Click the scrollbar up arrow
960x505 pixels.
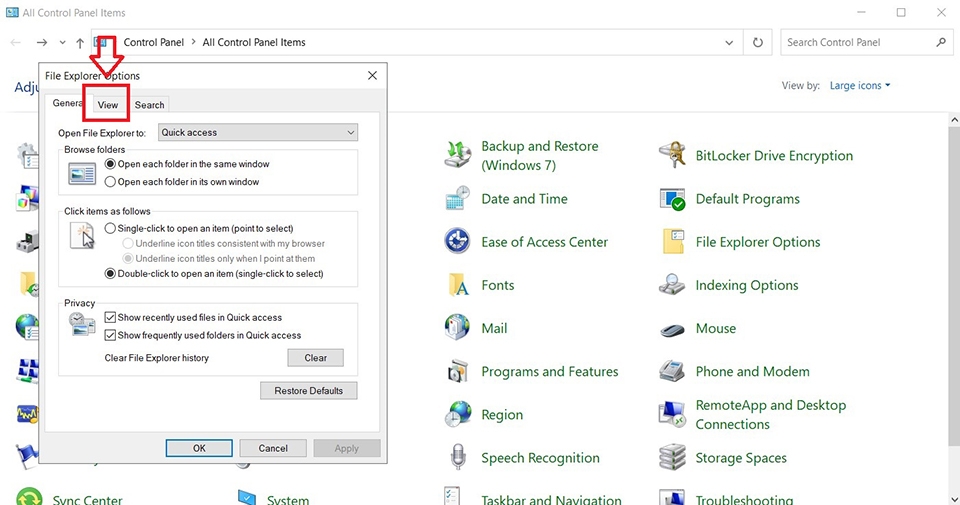click(954, 120)
